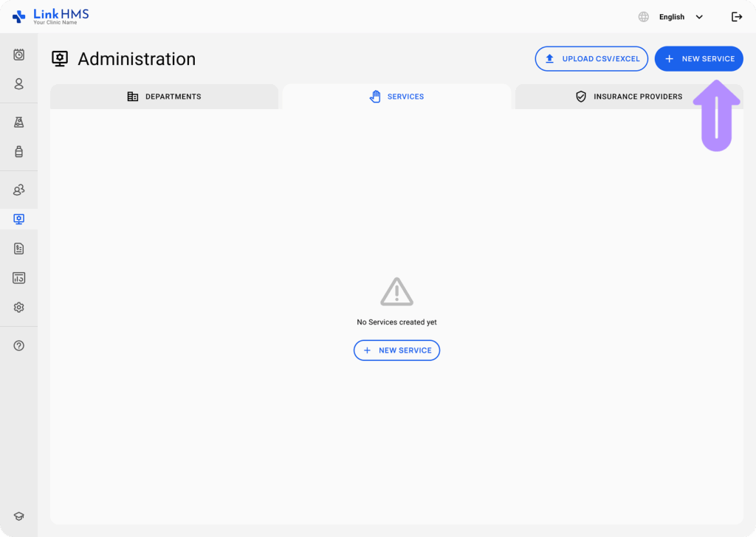Select the Administration monitor icon in sidebar
The height and width of the screenshot is (537, 756).
point(18,219)
